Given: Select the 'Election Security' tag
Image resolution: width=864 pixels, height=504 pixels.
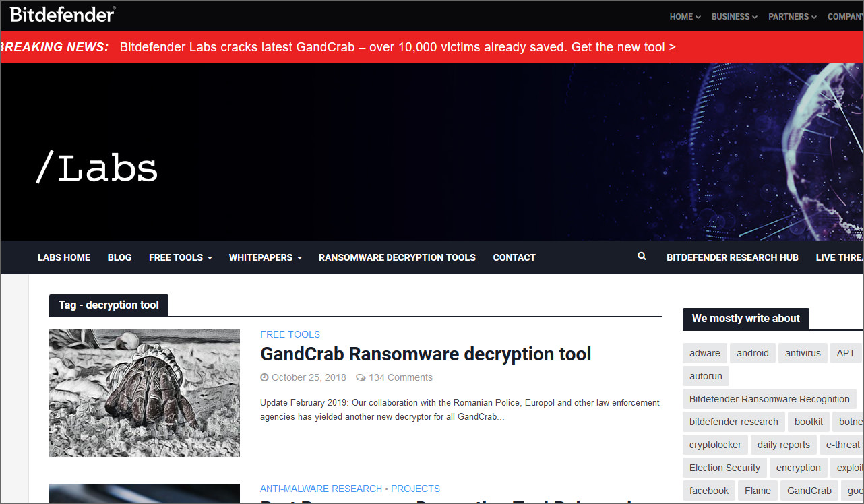Looking at the screenshot, I should (724, 468).
